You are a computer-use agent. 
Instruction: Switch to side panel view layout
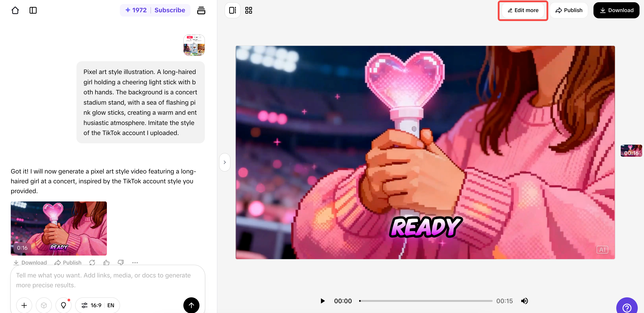(232, 10)
